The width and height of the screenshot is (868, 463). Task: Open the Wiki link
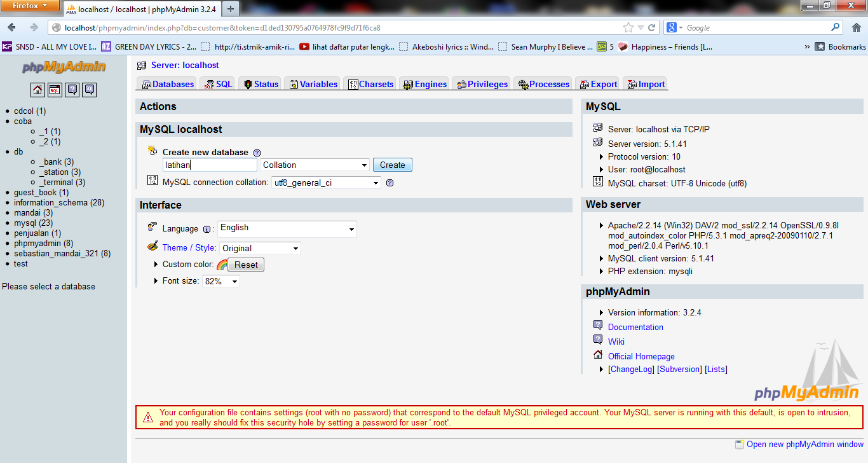pyautogui.click(x=616, y=342)
